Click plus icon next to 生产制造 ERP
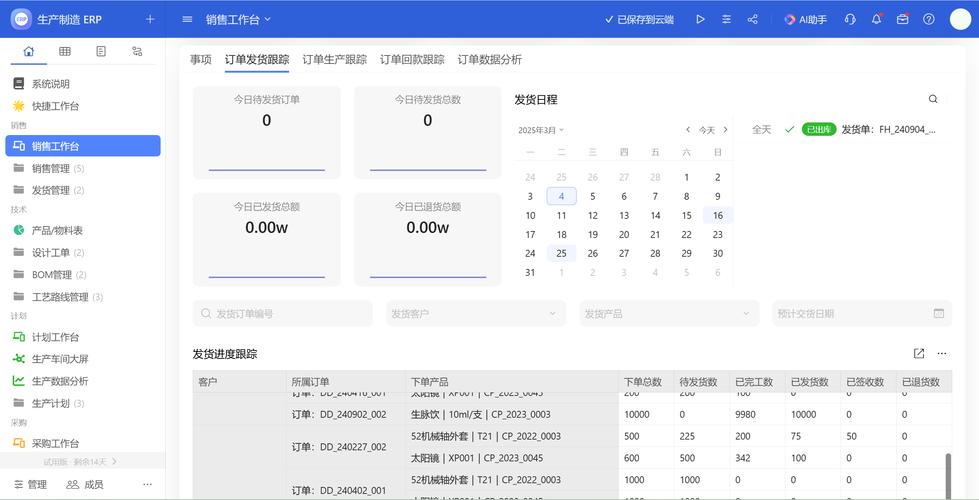The image size is (979, 500). pyautogui.click(x=150, y=19)
